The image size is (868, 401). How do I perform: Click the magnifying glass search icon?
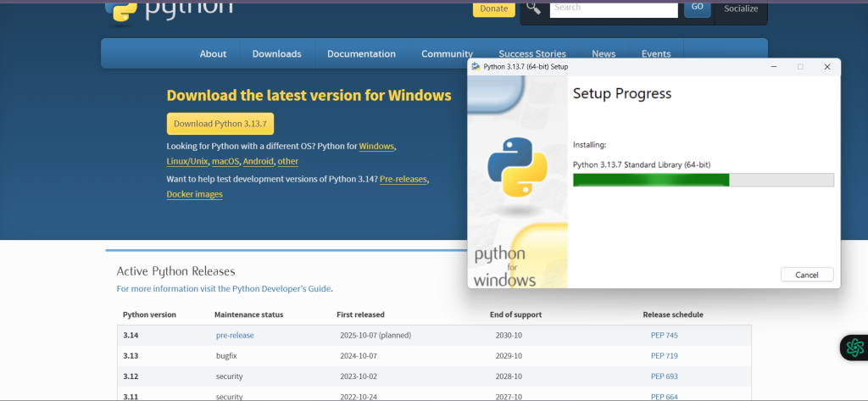pos(532,8)
